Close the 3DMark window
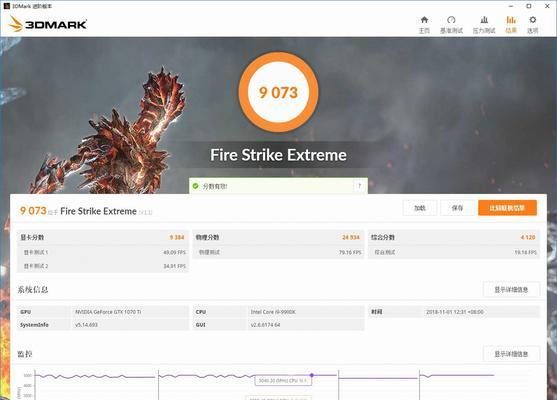The height and width of the screenshot is (400, 557). [x=547, y=6]
